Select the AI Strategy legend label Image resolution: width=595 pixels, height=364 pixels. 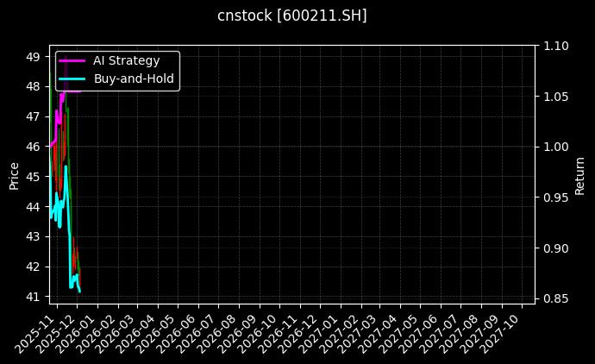[x=127, y=60]
